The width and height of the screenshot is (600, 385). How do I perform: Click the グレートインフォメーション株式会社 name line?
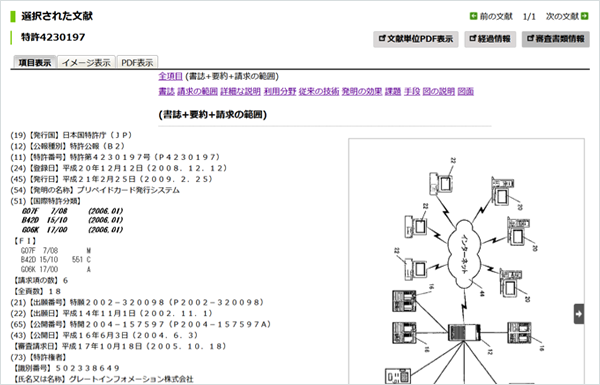pos(103,379)
